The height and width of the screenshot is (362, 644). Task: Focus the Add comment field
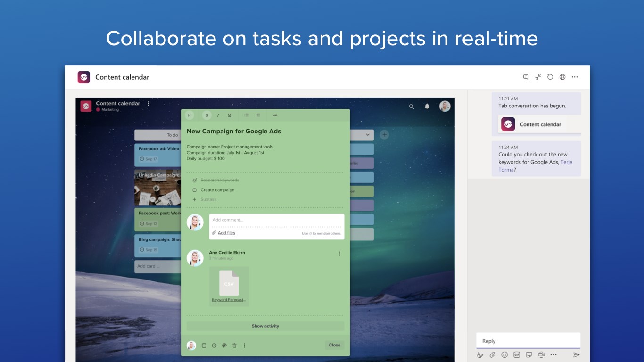tap(277, 220)
